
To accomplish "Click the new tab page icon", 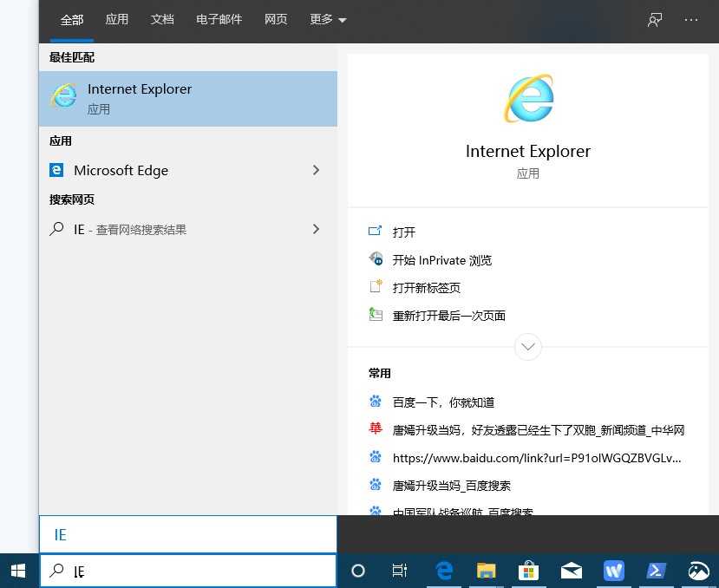I will click(x=376, y=286).
